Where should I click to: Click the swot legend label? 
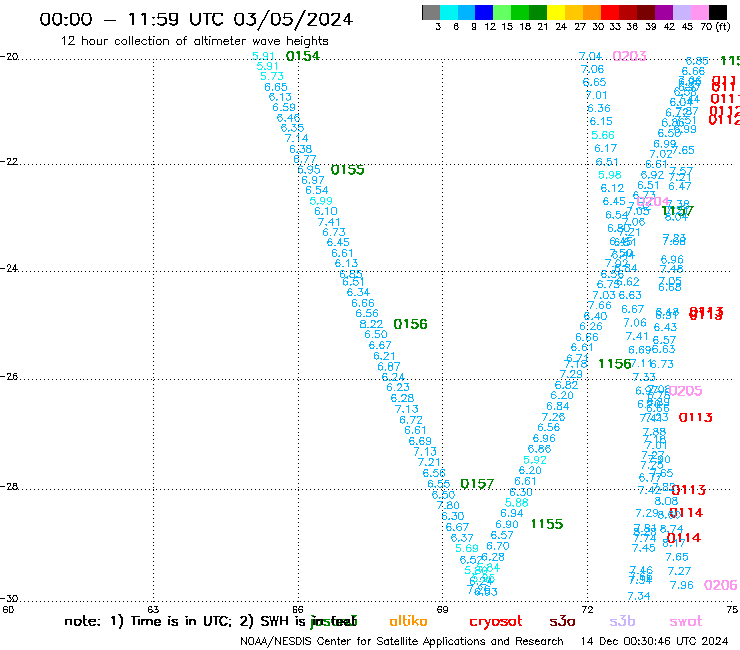coord(686,621)
